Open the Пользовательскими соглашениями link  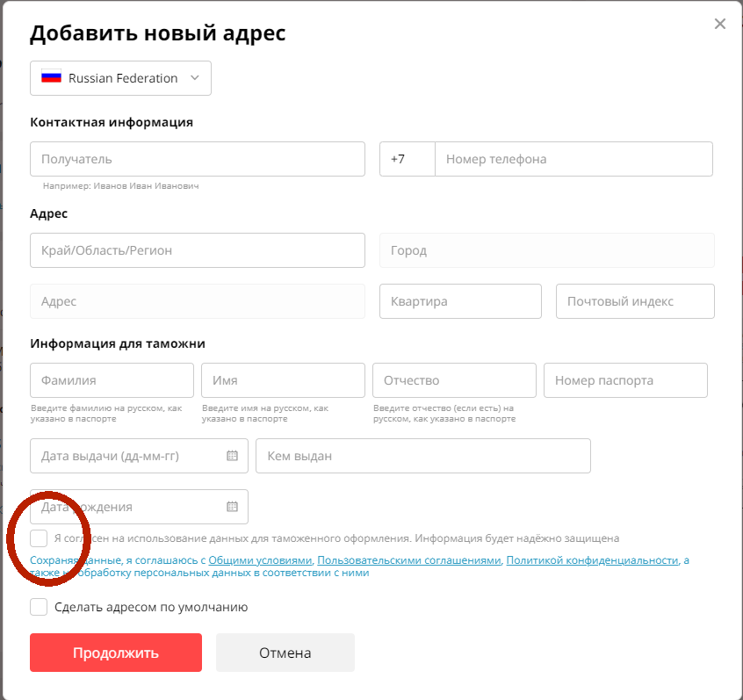click(409, 560)
